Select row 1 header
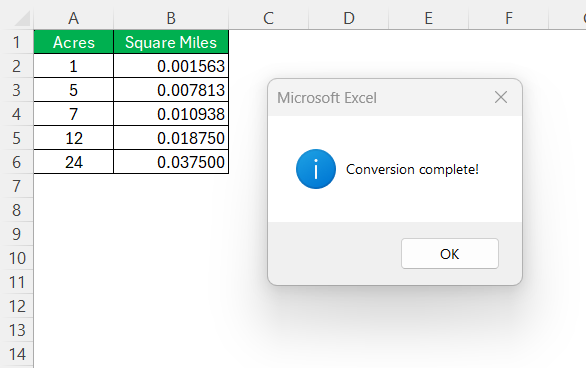586x368 pixels. click(x=16, y=42)
